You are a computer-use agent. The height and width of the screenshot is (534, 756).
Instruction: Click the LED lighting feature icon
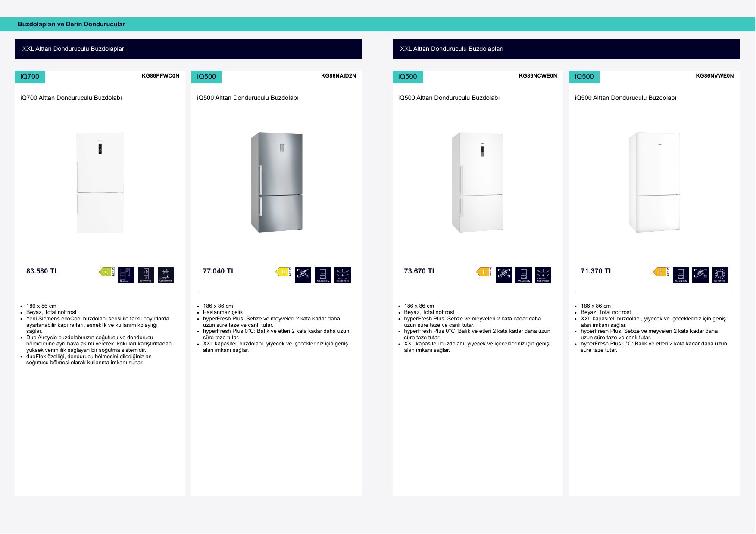(720, 275)
